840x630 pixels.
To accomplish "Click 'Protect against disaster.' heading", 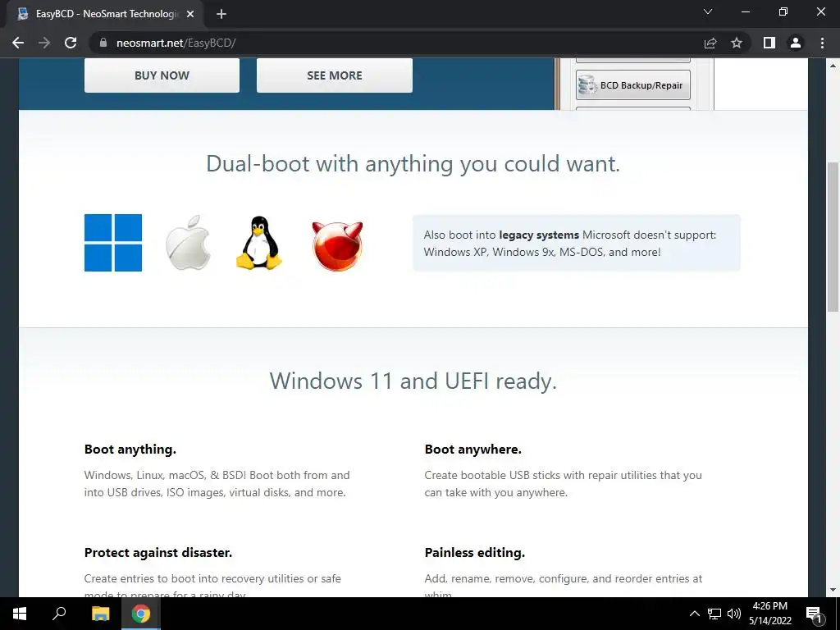I will (158, 552).
